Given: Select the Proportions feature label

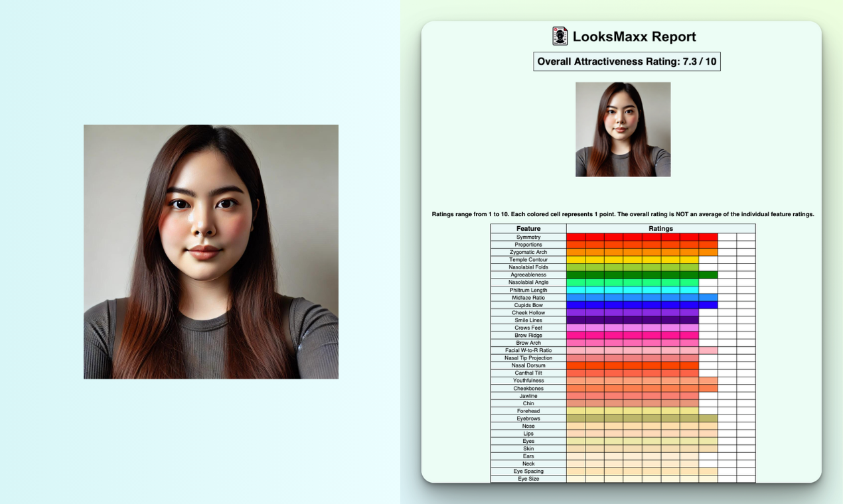Looking at the screenshot, I should (528, 245).
